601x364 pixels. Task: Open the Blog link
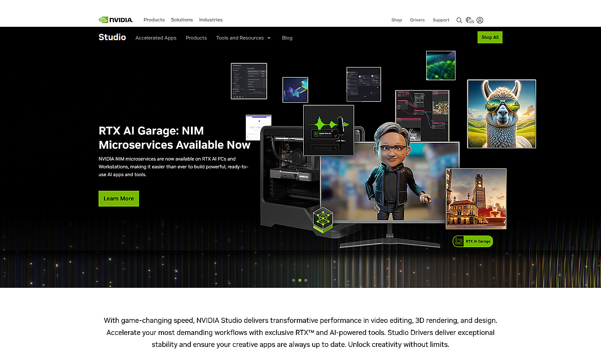[287, 38]
